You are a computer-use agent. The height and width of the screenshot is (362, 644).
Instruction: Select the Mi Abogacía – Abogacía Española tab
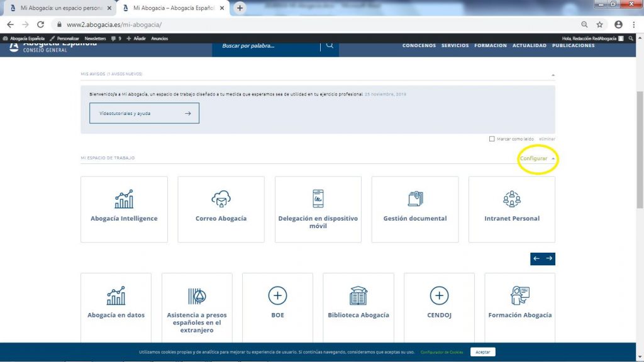(x=174, y=8)
